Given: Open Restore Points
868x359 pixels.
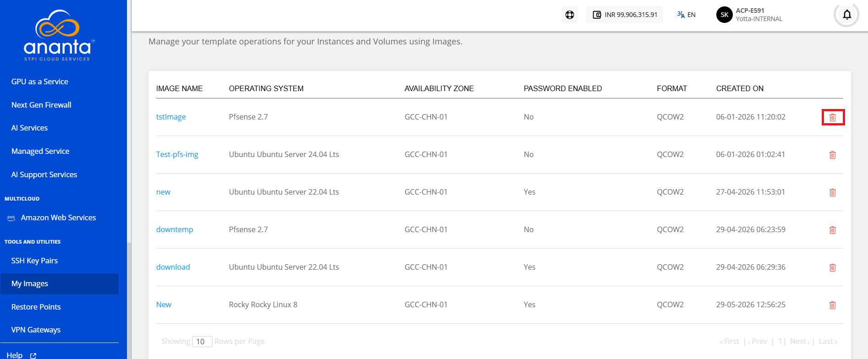Looking at the screenshot, I should tap(36, 307).
